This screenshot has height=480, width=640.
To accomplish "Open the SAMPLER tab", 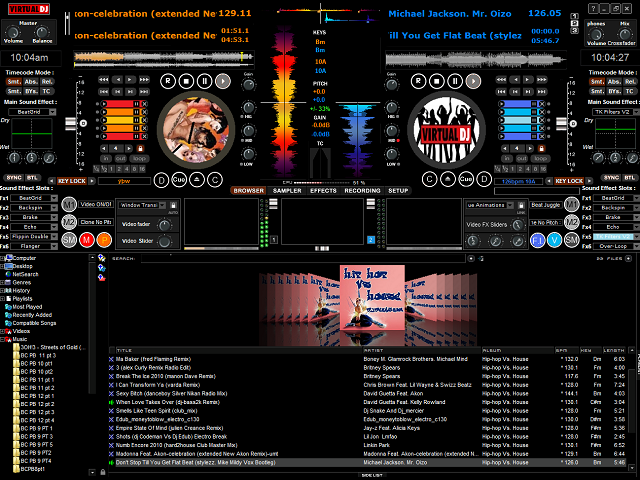I will 287,191.
